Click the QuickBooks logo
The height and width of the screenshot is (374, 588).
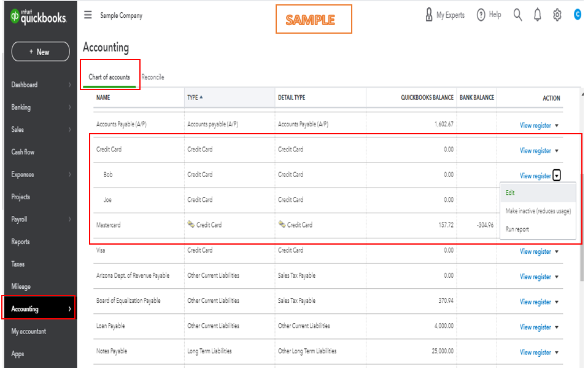pyautogui.click(x=38, y=17)
